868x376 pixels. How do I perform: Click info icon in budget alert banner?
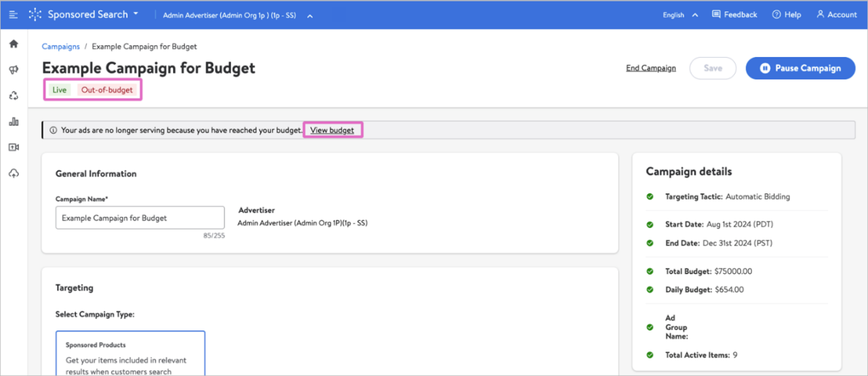click(54, 130)
